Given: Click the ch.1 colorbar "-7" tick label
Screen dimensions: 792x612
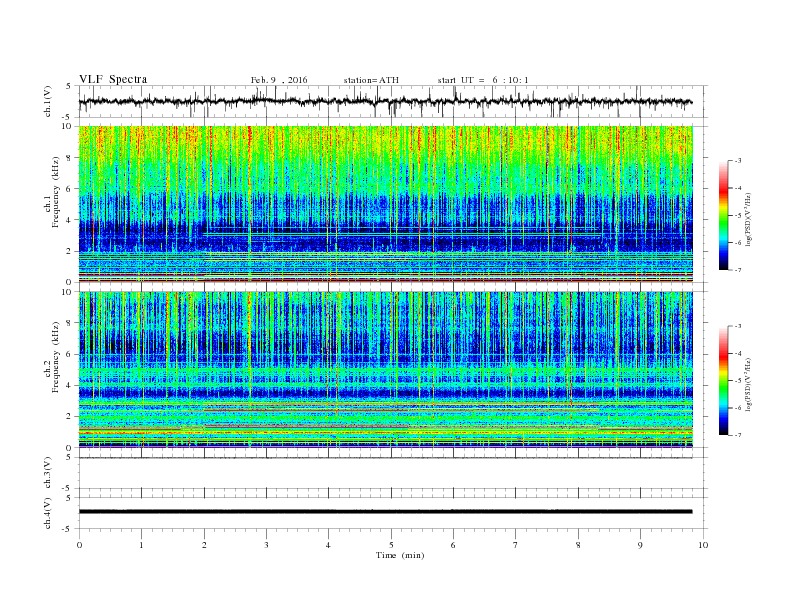Looking at the screenshot, I should pyautogui.click(x=737, y=270).
